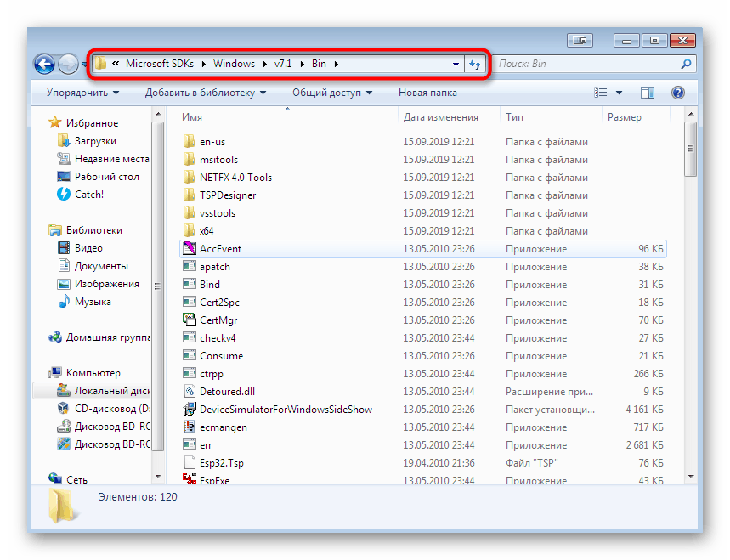The image size is (730, 560).
Task: Select the NETFX 4.0 Tools folder
Action: click(x=235, y=178)
